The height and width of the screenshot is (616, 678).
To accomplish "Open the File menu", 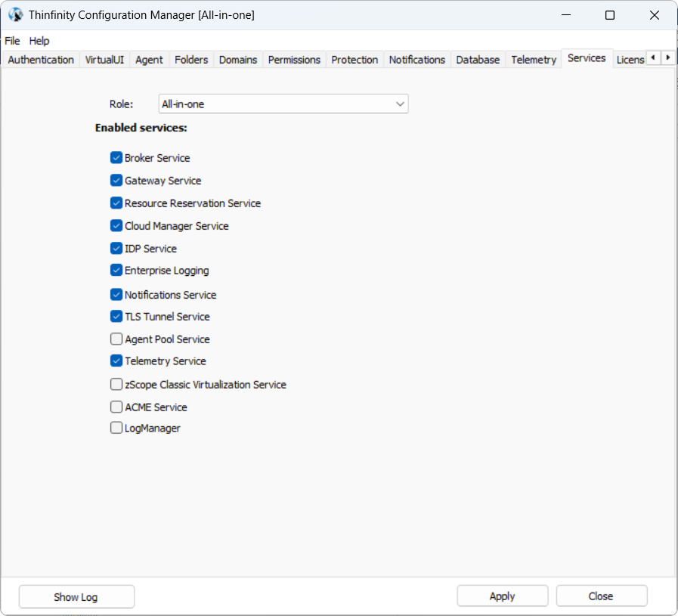I will tap(12, 41).
